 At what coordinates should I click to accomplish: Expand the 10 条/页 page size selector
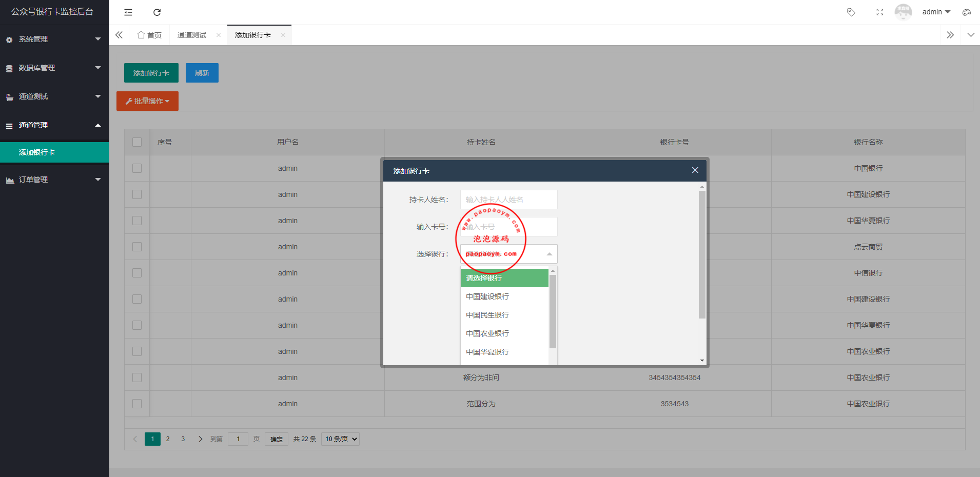point(340,439)
